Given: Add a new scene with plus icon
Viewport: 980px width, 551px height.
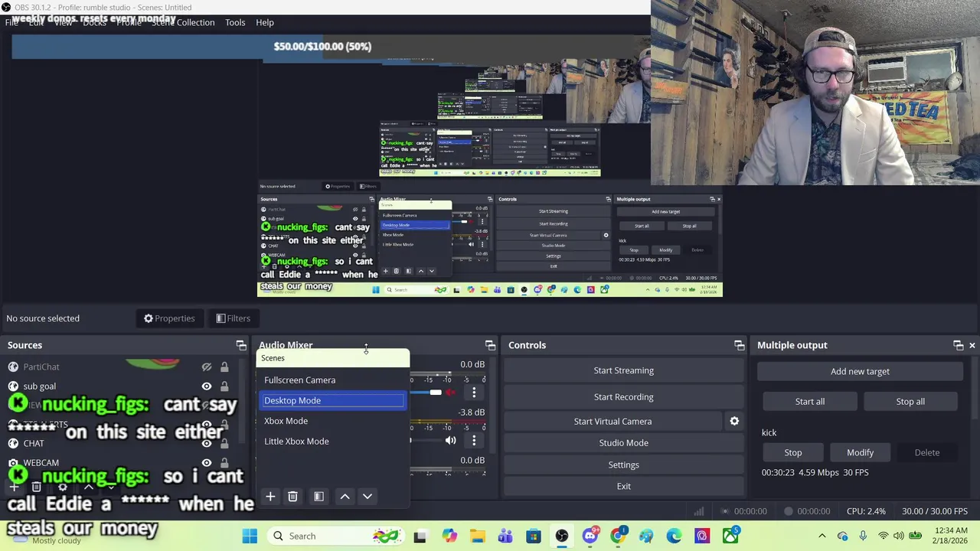Looking at the screenshot, I should coord(270,497).
